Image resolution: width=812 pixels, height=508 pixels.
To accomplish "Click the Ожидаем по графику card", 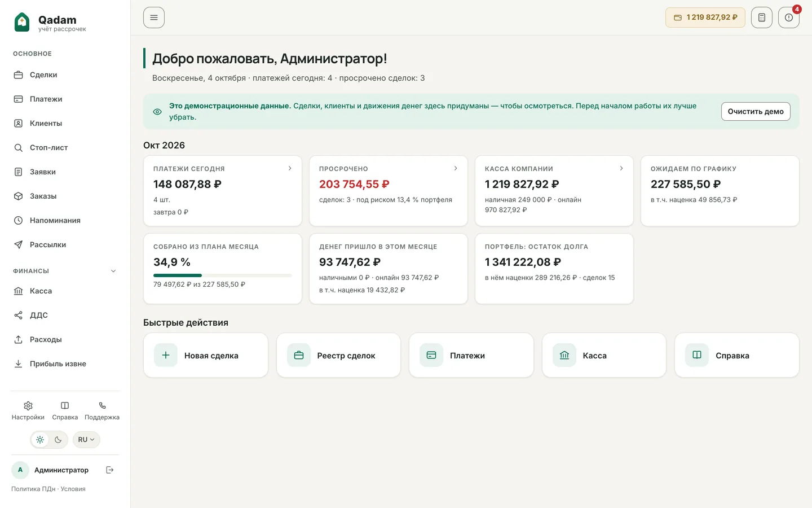I will (x=720, y=191).
